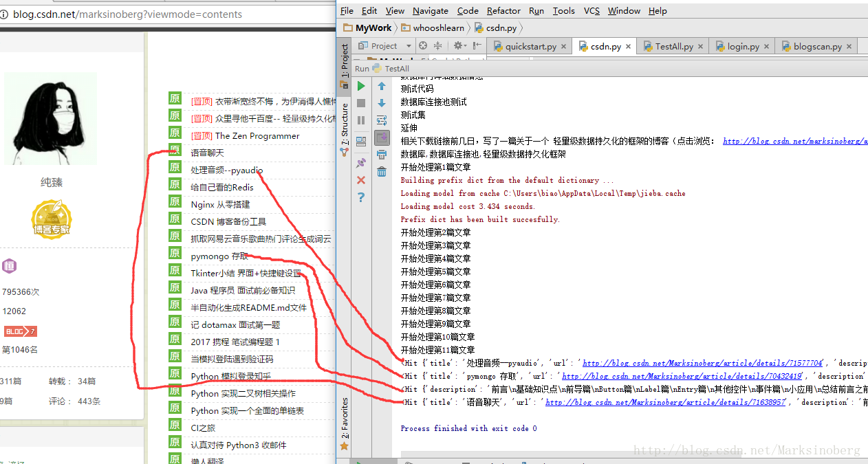Open the View menu

395,10
